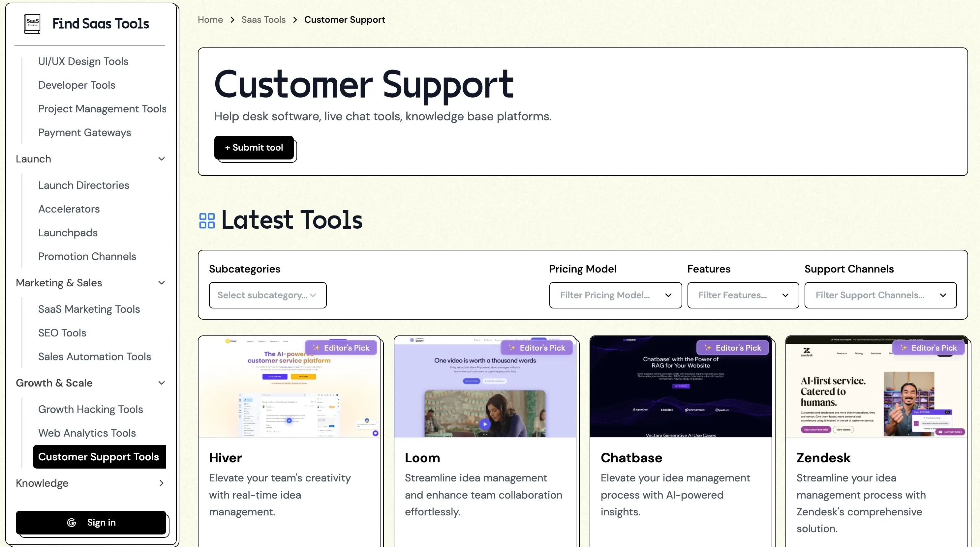The width and height of the screenshot is (980, 547).
Task: Click the SaaS Resources logo icon
Action: [x=32, y=24]
